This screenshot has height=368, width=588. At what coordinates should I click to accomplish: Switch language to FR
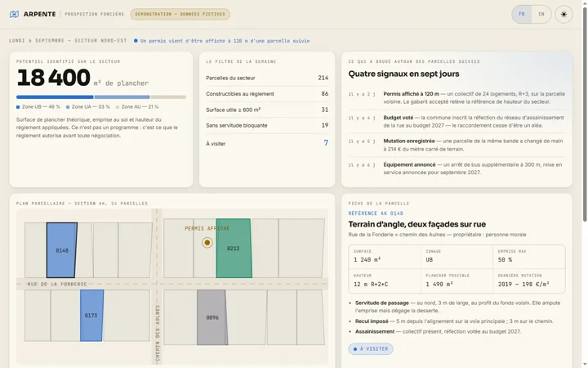tap(522, 14)
